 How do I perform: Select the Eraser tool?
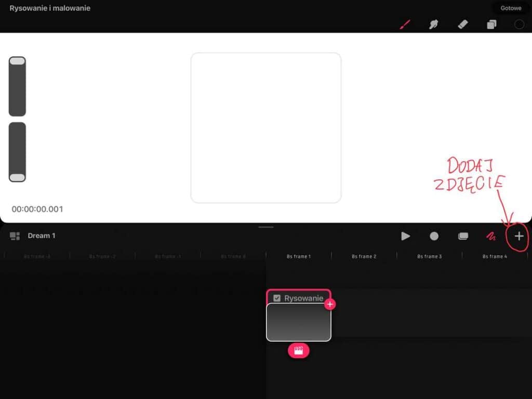click(x=463, y=24)
